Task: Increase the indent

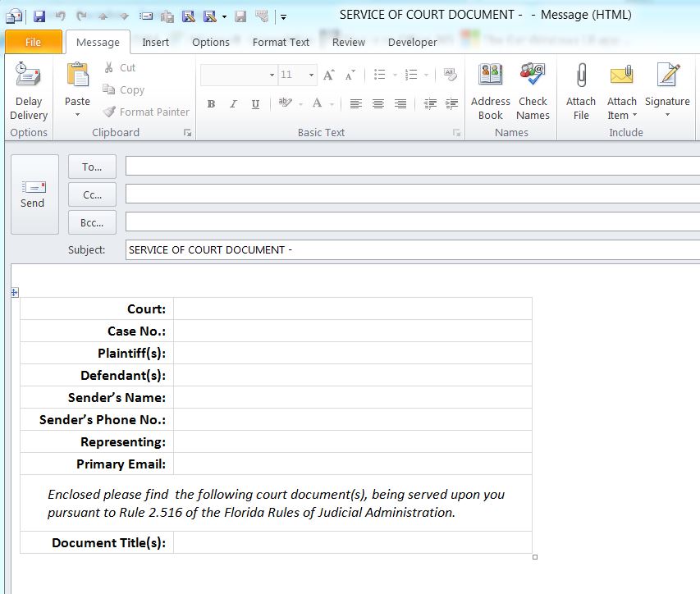Action: coord(452,104)
